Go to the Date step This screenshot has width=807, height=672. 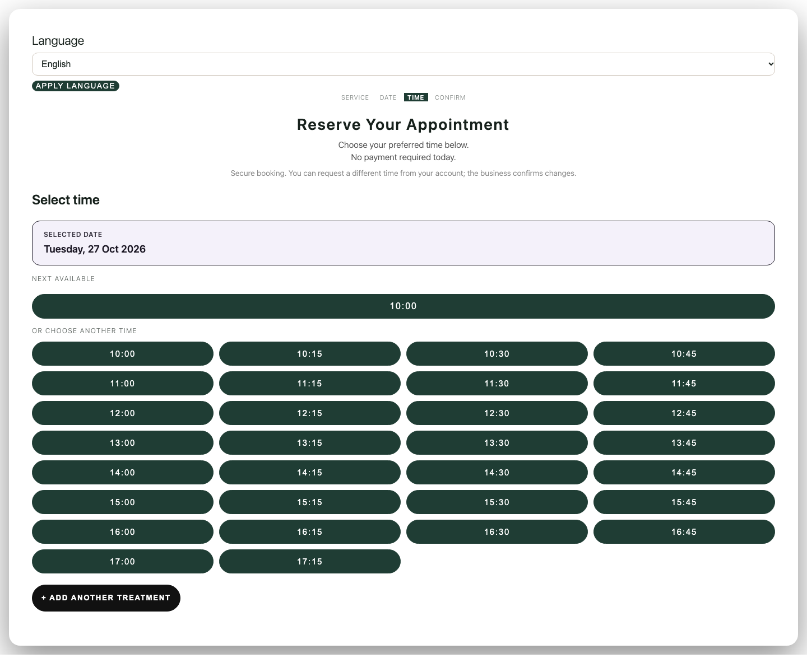[x=388, y=97]
